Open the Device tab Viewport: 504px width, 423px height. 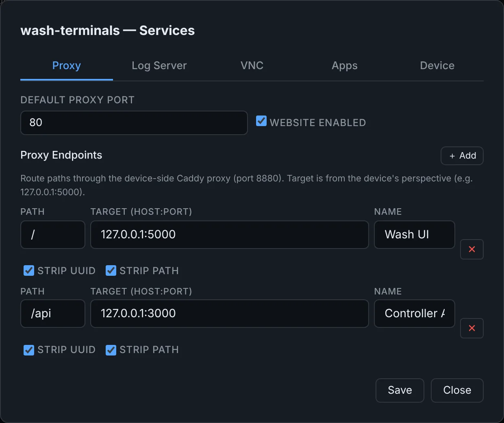437,66
